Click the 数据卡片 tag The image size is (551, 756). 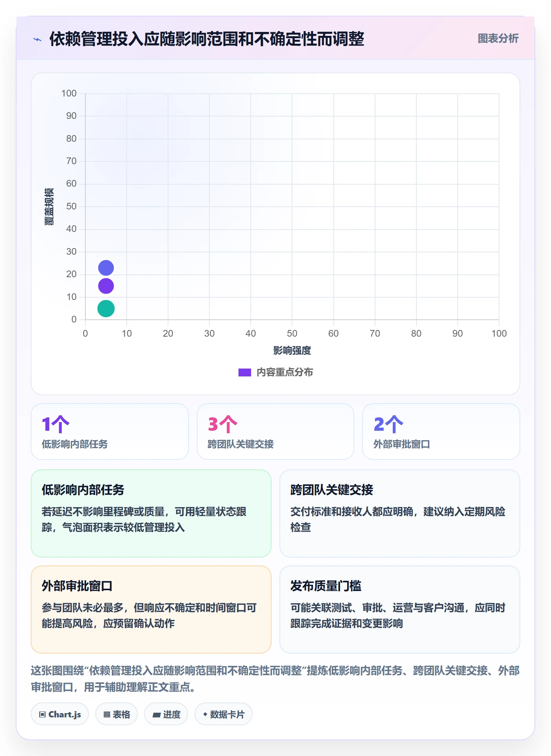tap(224, 714)
